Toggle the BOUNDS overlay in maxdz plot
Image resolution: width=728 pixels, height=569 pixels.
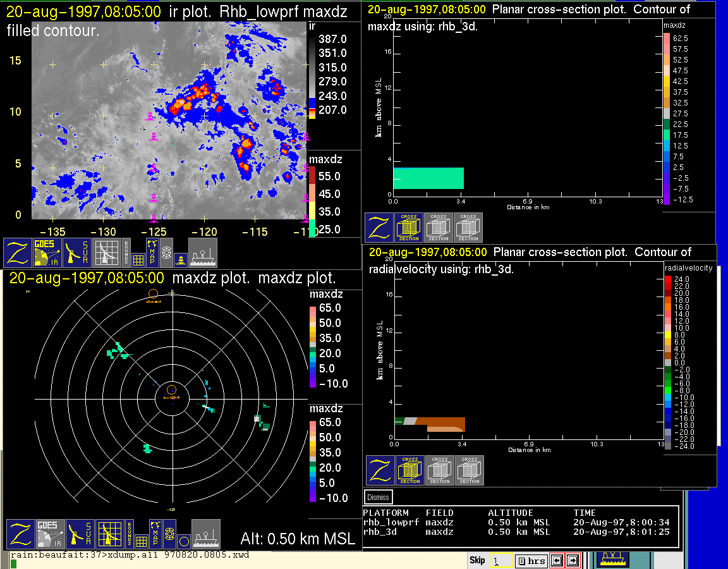coord(129,534)
